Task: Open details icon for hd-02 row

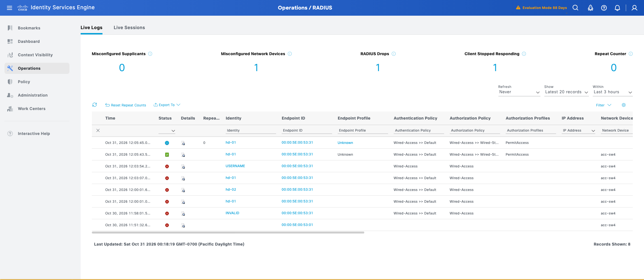Action: point(183,190)
